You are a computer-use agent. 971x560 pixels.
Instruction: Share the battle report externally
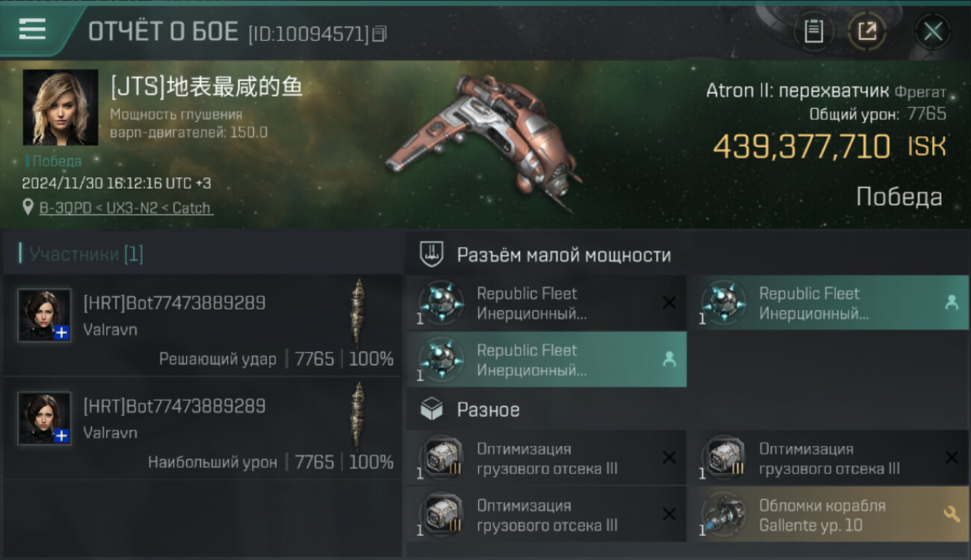point(867,31)
